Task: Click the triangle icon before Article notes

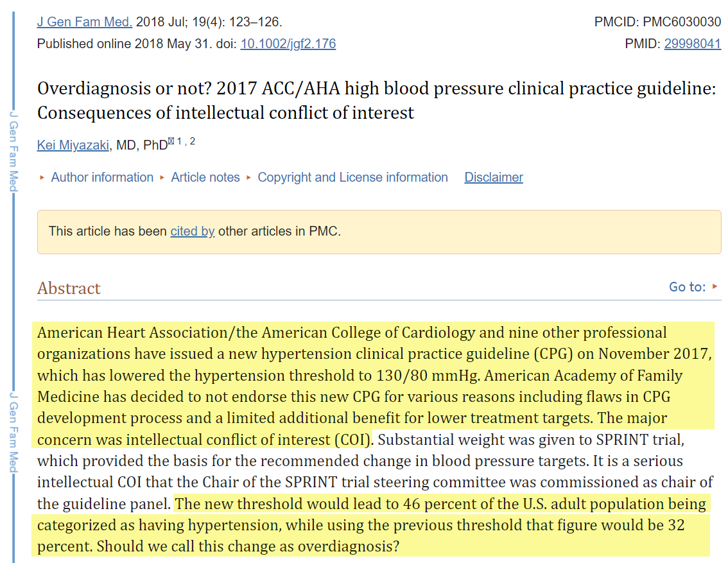Action: click(x=162, y=178)
